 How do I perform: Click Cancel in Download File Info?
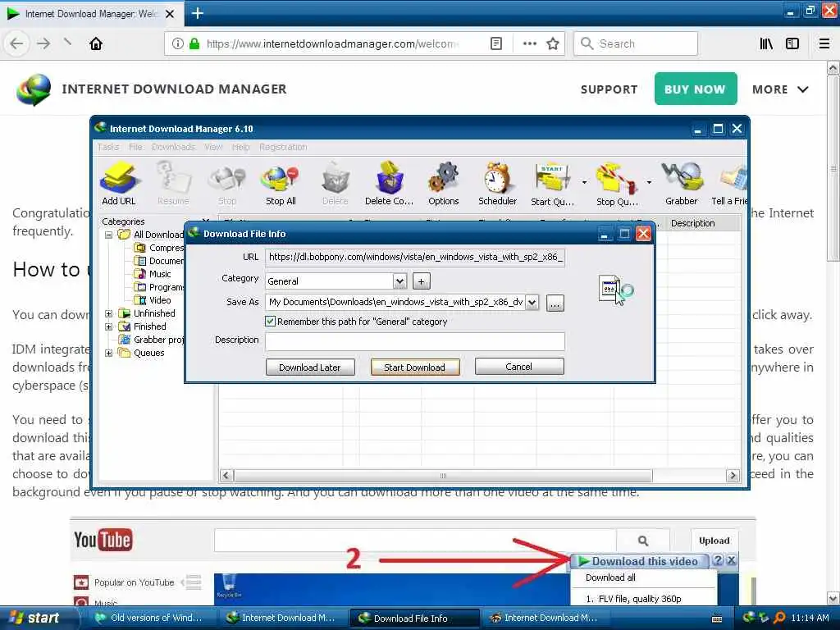click(518, 367)
